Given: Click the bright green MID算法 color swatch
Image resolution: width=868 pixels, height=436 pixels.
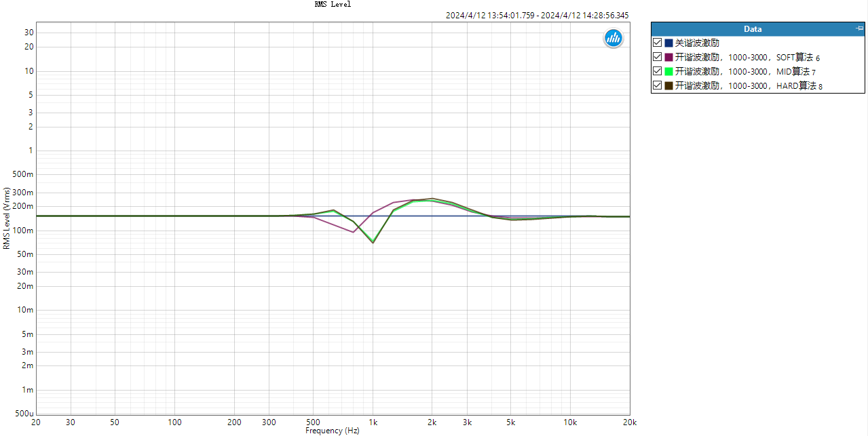Looking at the screenshot, I should [x=668, y=71].
